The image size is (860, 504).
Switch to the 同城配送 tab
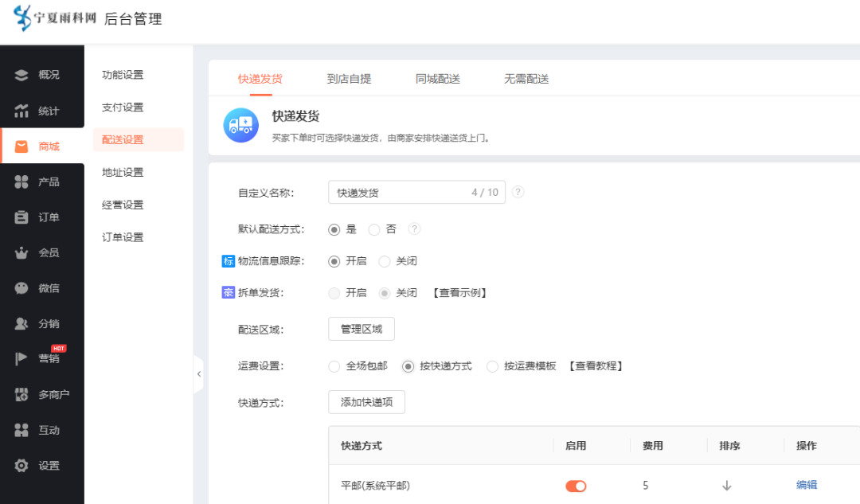click(438, 79)
